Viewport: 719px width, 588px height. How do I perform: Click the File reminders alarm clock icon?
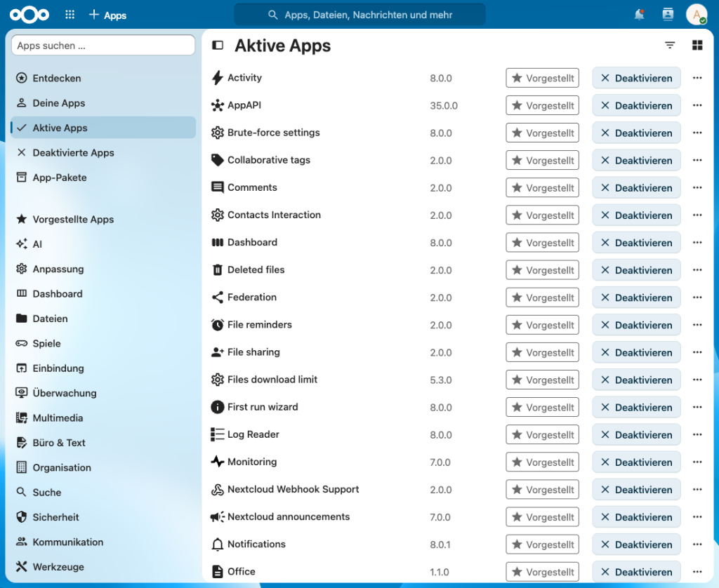coord(218,325)
